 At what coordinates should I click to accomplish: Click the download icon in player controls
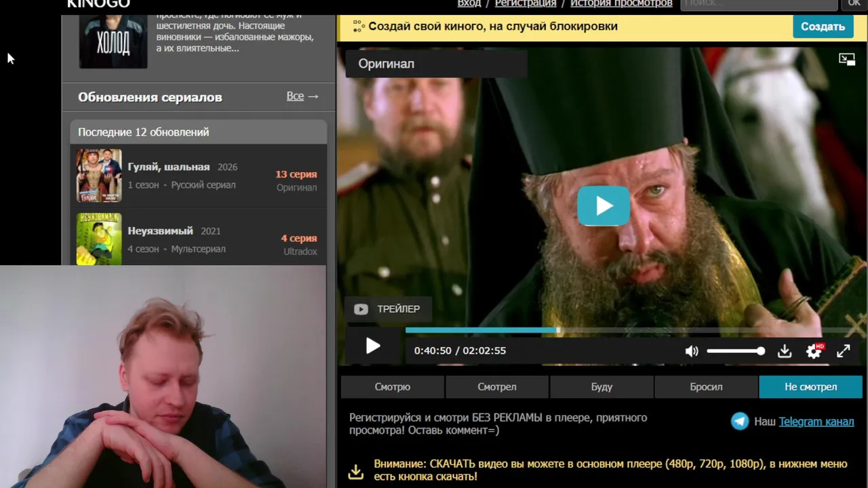[x=785, y=351]
